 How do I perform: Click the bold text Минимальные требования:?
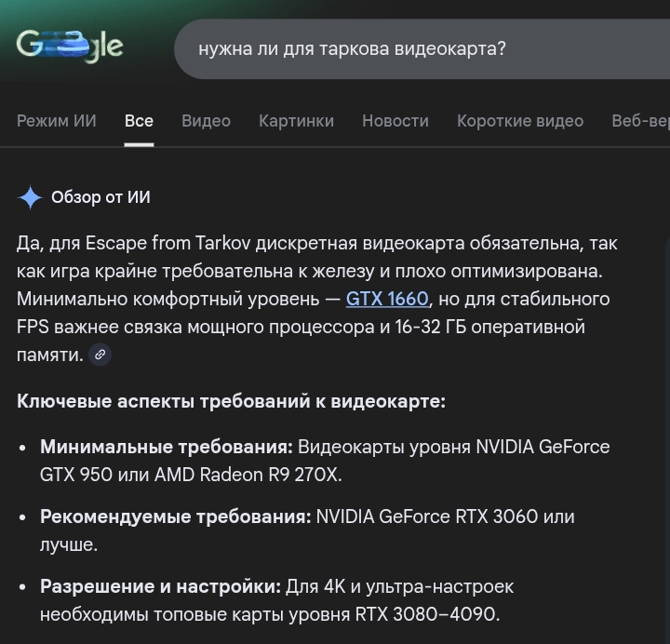tap(167, 447)
